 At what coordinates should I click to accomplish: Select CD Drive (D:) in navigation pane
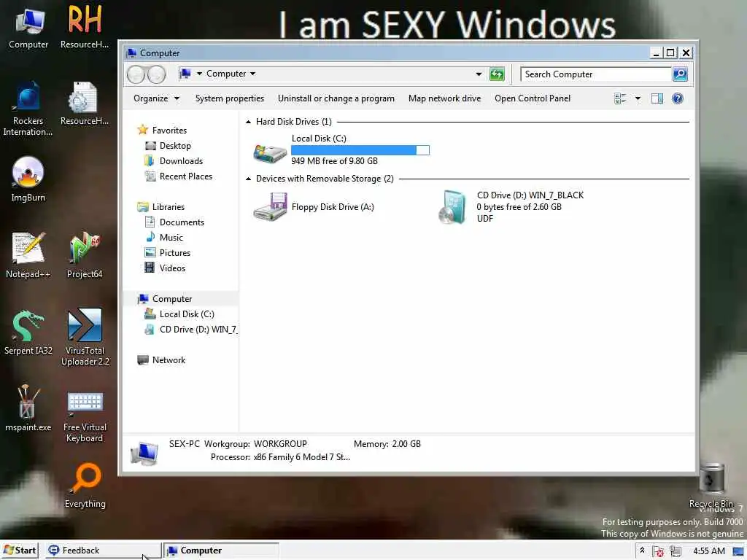[x=191, y=330]
